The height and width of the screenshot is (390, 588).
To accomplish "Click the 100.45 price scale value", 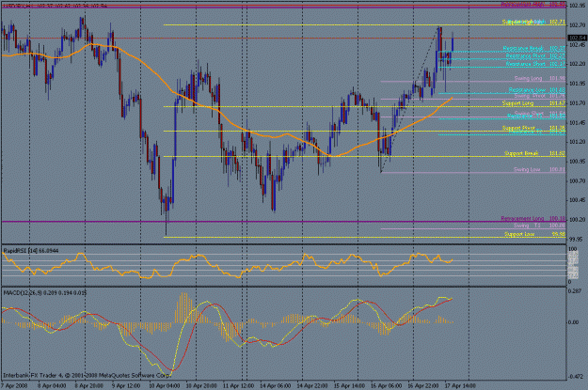I will [x=578, y=200].
